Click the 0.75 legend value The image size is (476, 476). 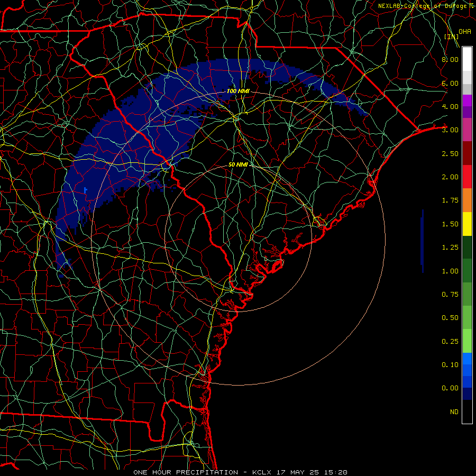click(x=450, y=295)
